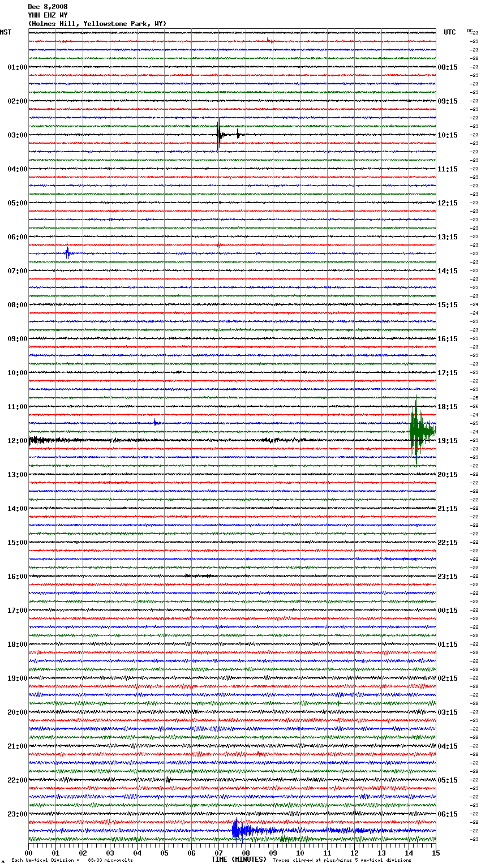Click the '21:00' MST time label

click(18, 746)
